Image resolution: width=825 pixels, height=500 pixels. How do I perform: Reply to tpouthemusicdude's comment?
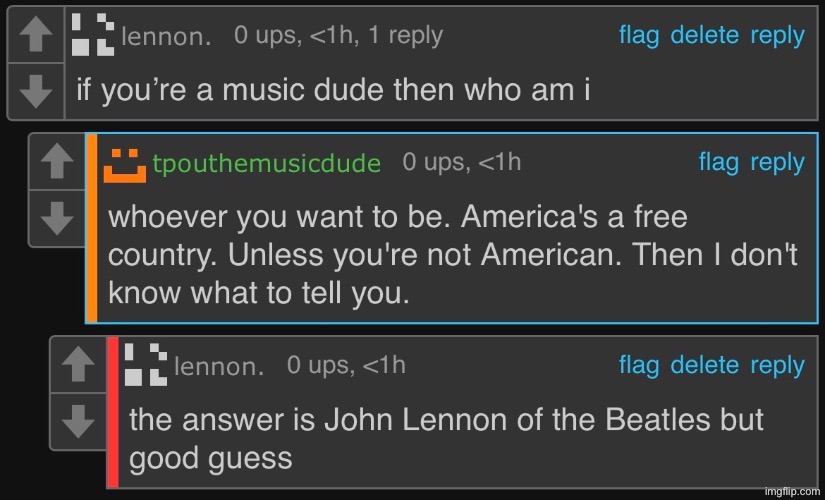point(777,162)
